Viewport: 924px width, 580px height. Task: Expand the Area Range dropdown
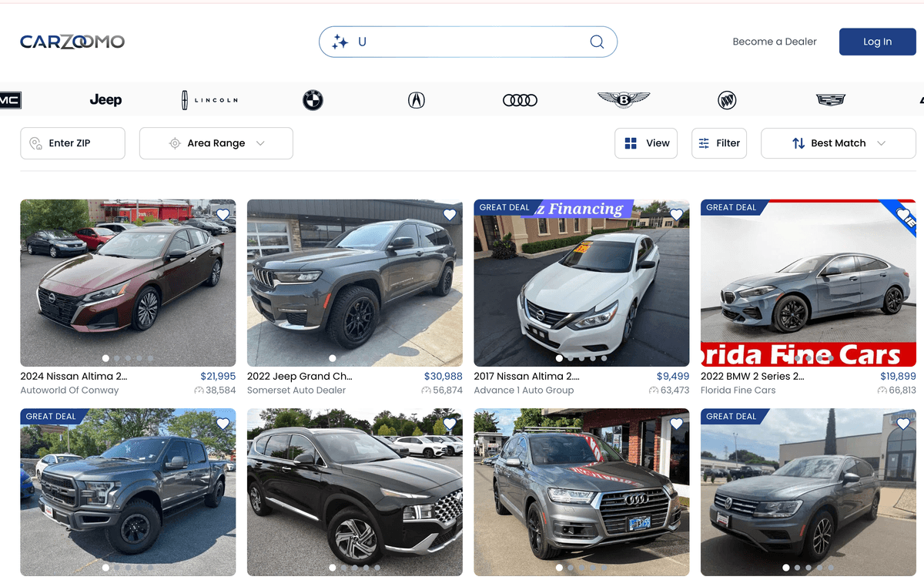click(216, 143)
